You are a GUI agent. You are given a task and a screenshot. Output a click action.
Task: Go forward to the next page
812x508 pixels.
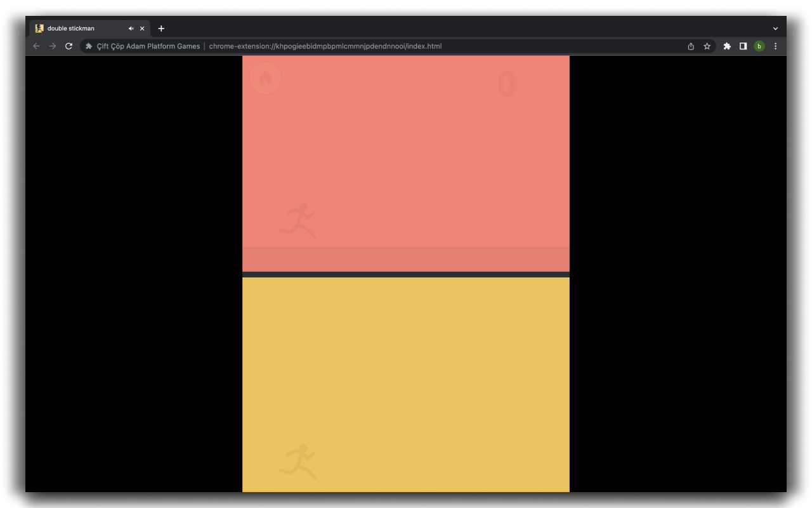tap(53, 46)
